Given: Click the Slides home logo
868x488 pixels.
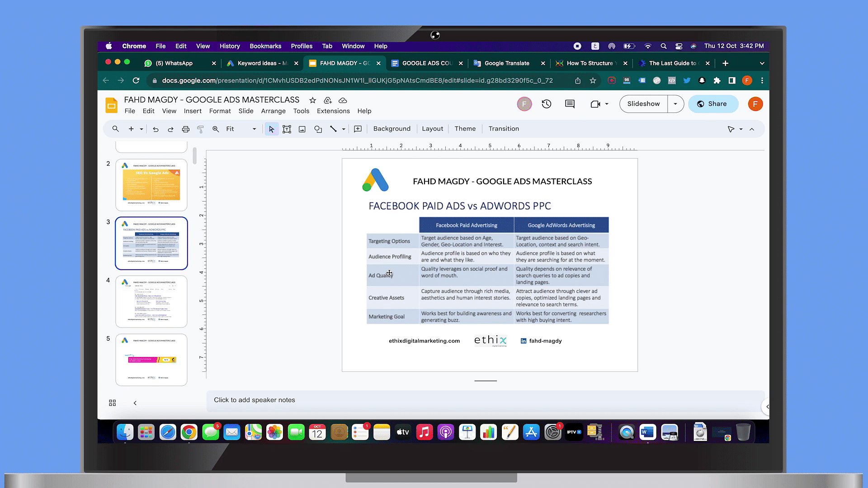Looking at the screenshot, I should (111, 105).
